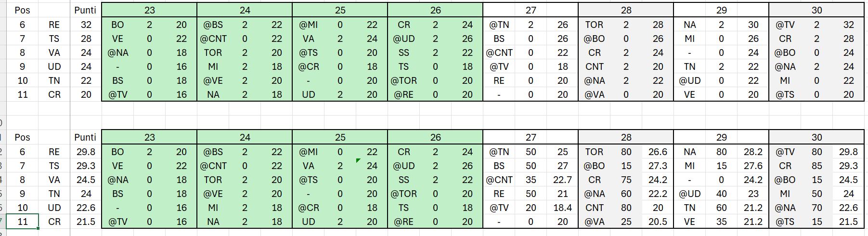Select the cell showing 18.4
868x236 pixels.
pyautogui.click(x=562, y=208)
